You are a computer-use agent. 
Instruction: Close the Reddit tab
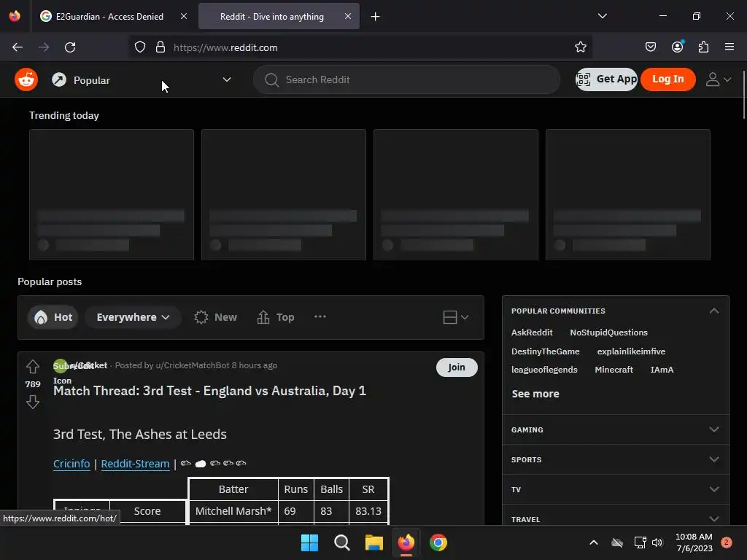(x=348, y=16)
